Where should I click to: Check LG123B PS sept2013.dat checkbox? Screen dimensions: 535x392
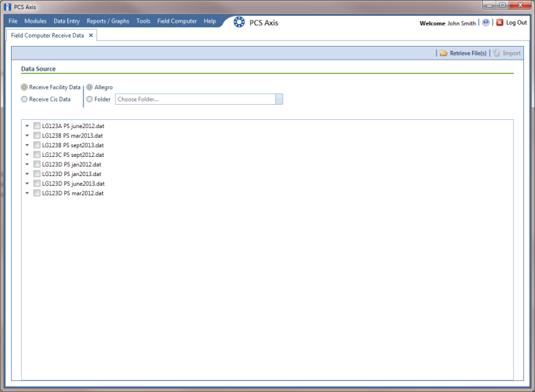[x=37, y=145]
